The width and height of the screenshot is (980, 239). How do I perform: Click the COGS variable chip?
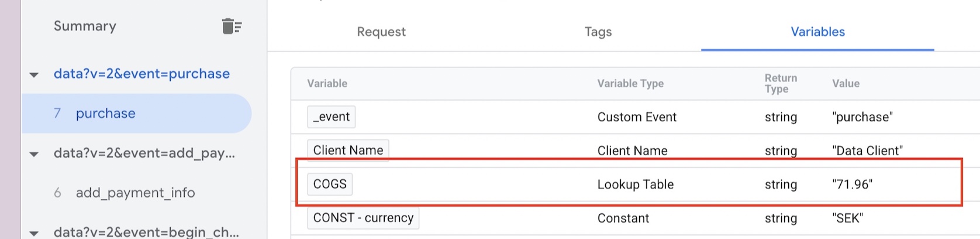pyautogui.click(x=330, y=184)
